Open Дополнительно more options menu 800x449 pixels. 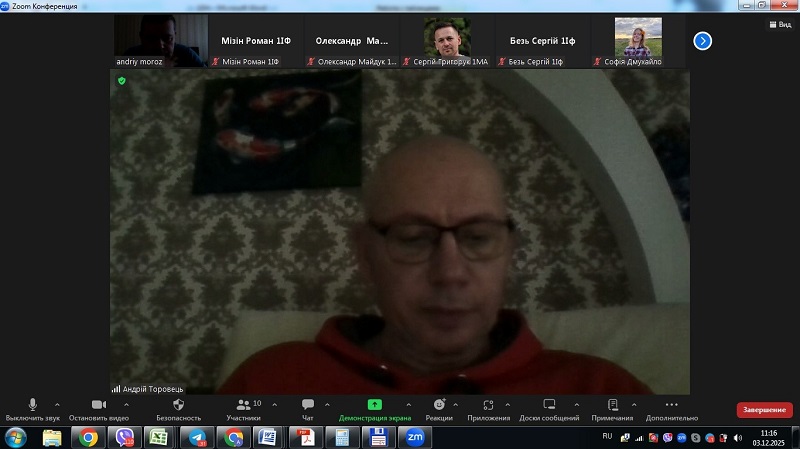(671, 405)
